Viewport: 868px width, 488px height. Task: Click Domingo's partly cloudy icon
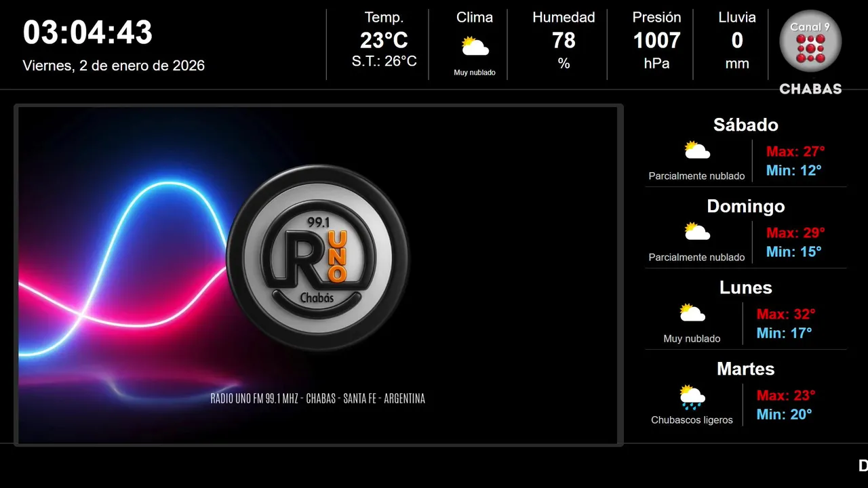point(697,231)
